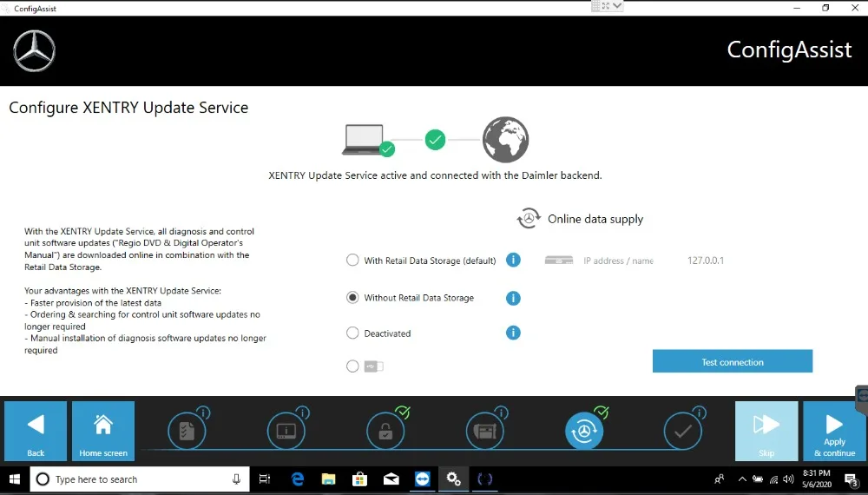This screenshot has width=868, height=495.
Task: Click the Mercedes-Benz star logo
Action: (35, 51)
